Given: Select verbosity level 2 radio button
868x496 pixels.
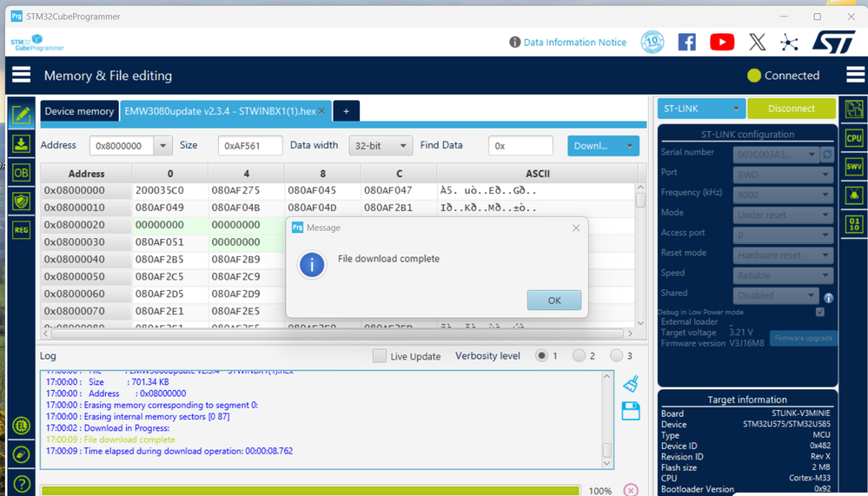Looking at the screenshot, I should pos(579,355).
